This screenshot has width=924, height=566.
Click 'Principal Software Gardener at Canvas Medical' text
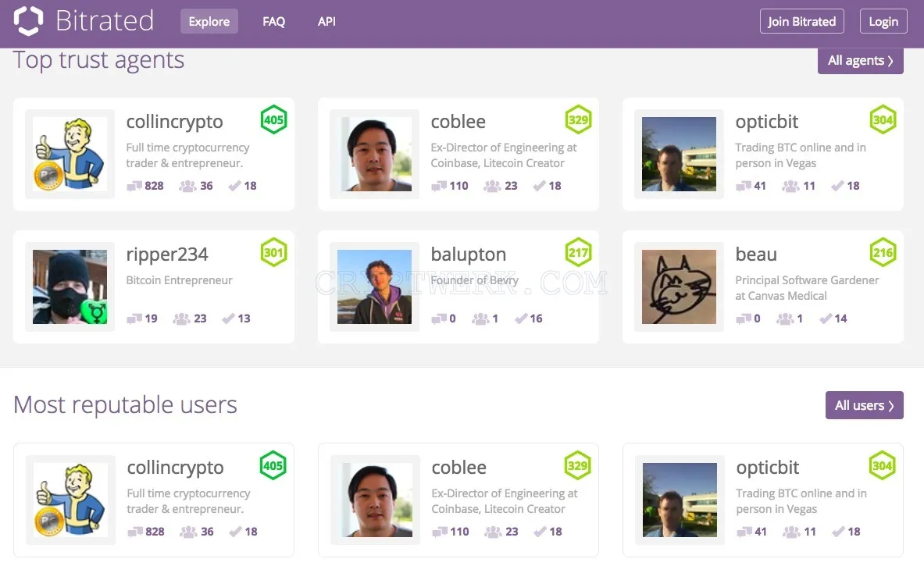pyautogui.click(x=807, y=288)
